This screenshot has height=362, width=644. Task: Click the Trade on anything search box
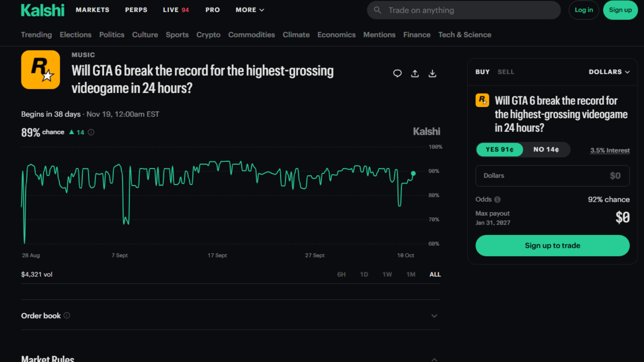464,10
